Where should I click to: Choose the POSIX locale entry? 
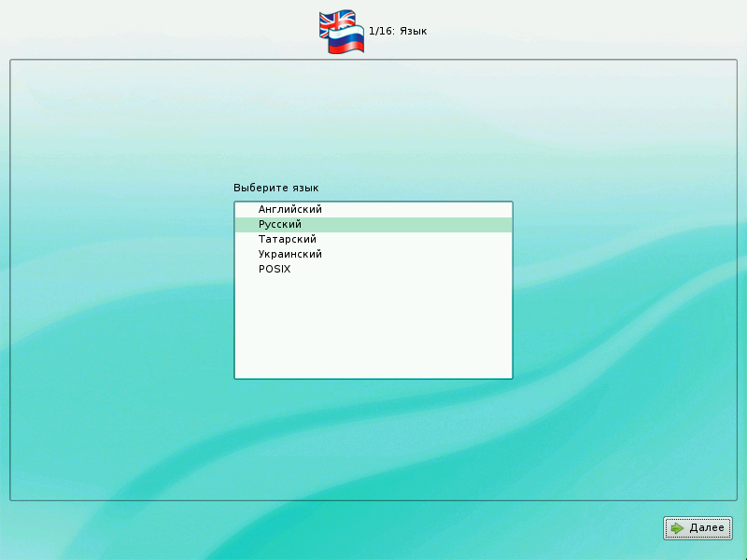pyautogui.click(x=275, y=270)
